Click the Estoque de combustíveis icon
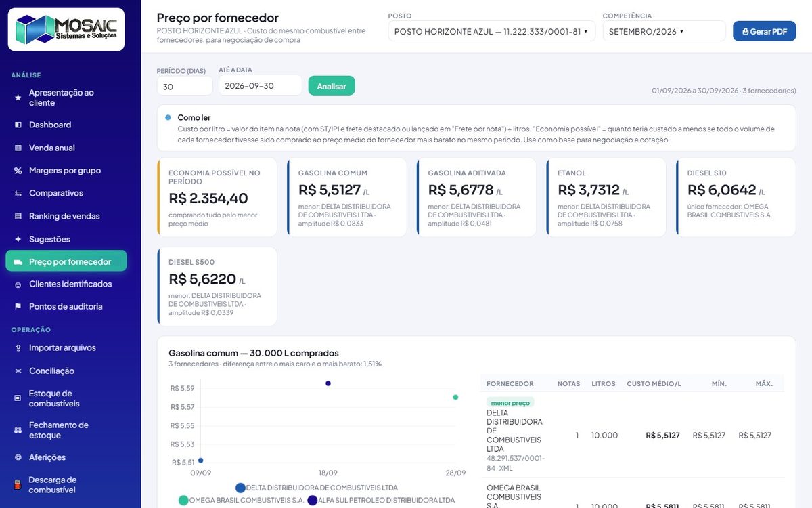This screenshot has width=812, height=508. (18, 398)
